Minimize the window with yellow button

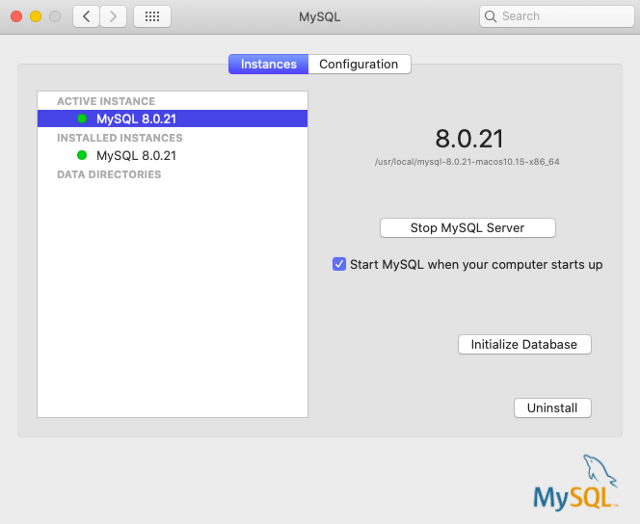[36, 16]
